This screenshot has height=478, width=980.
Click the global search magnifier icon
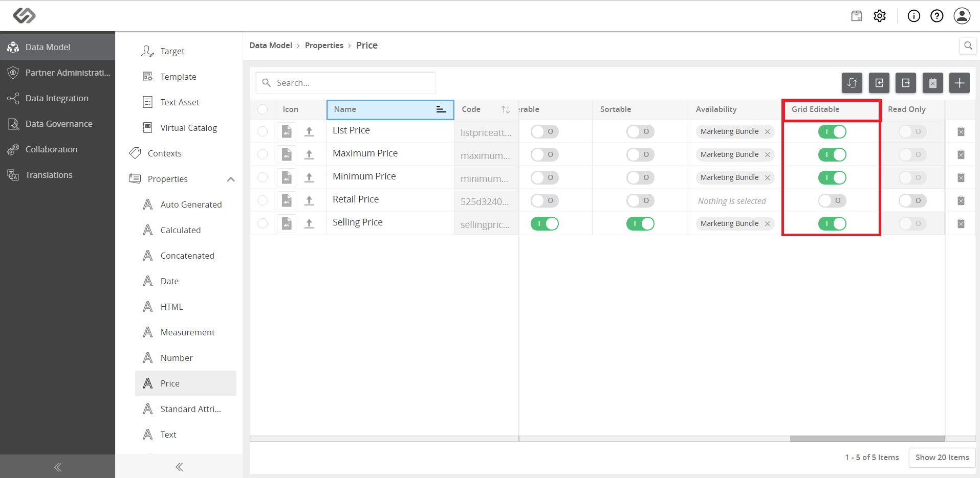(x=968, y=45)
